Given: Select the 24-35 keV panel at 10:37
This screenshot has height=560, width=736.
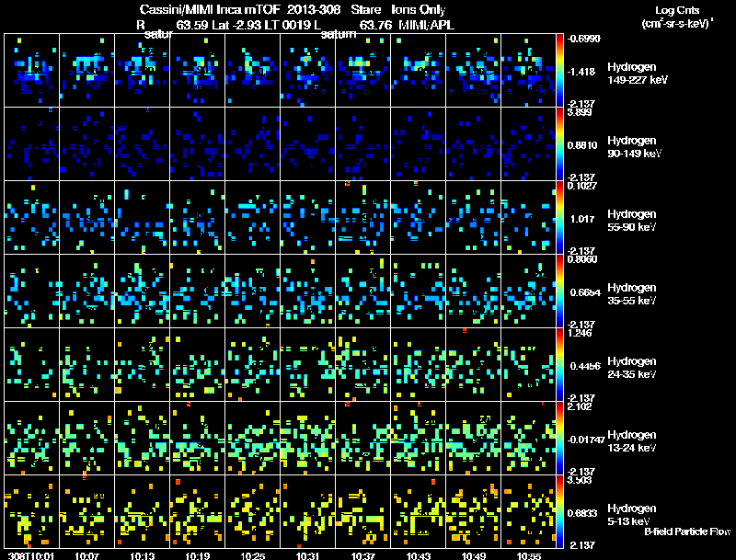Looking at the screenshot, I should tap(362, 365).
